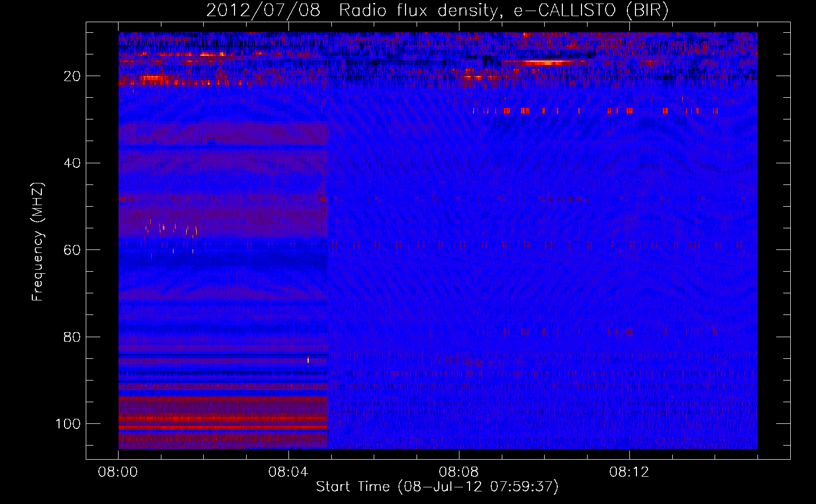Click the 20 frequency tick label
This screenshot has height=504, width=816.
point(72,76)
